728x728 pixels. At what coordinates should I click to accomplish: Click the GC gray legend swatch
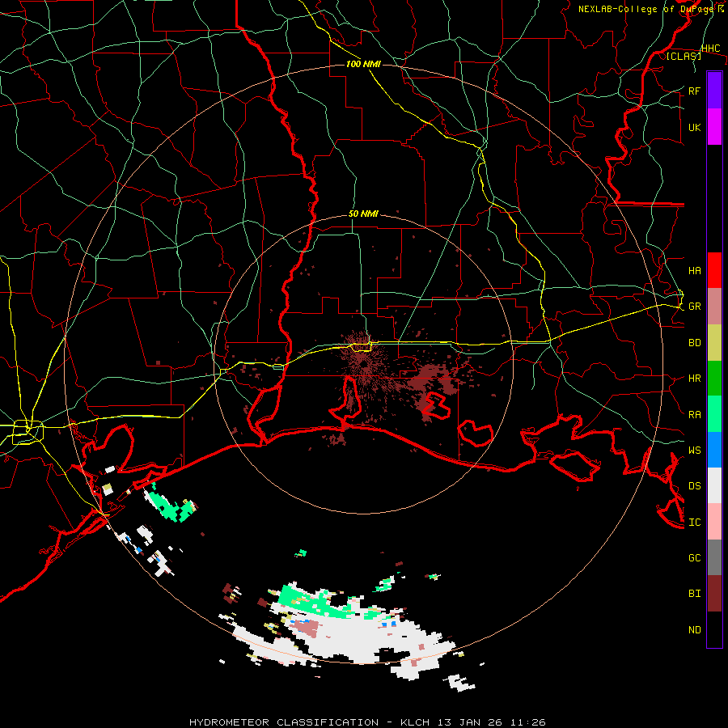coord(714,557)
